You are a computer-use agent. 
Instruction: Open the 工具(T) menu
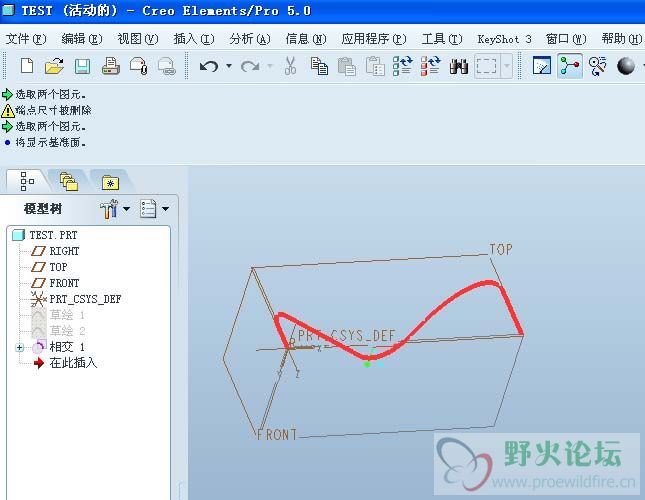(x=442, y=39)
